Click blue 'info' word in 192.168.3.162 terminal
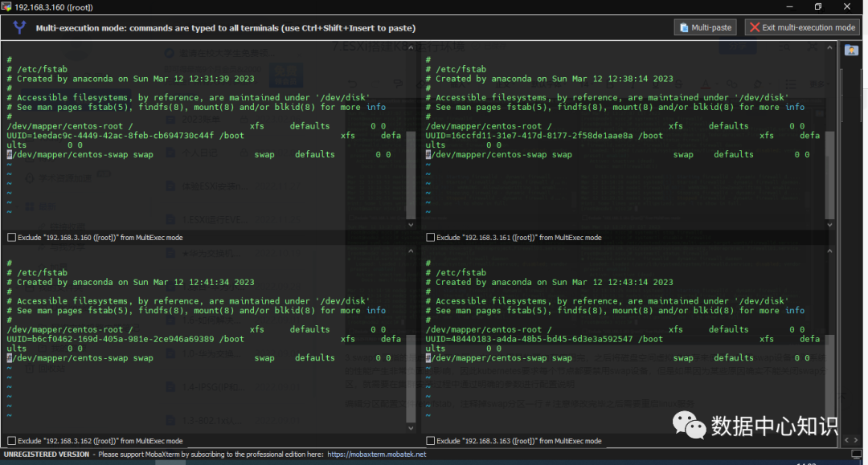The width and height of the screenshot is (868, 465). click(376, 311)
